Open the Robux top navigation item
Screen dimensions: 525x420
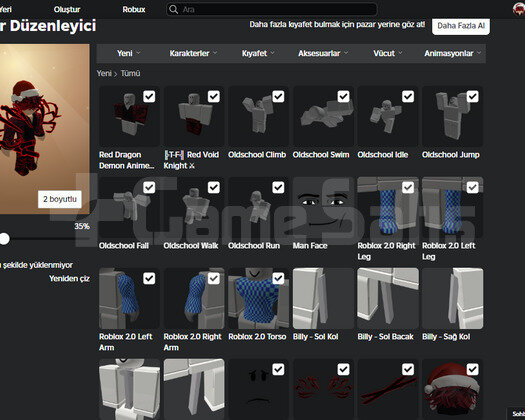[134, 9]
